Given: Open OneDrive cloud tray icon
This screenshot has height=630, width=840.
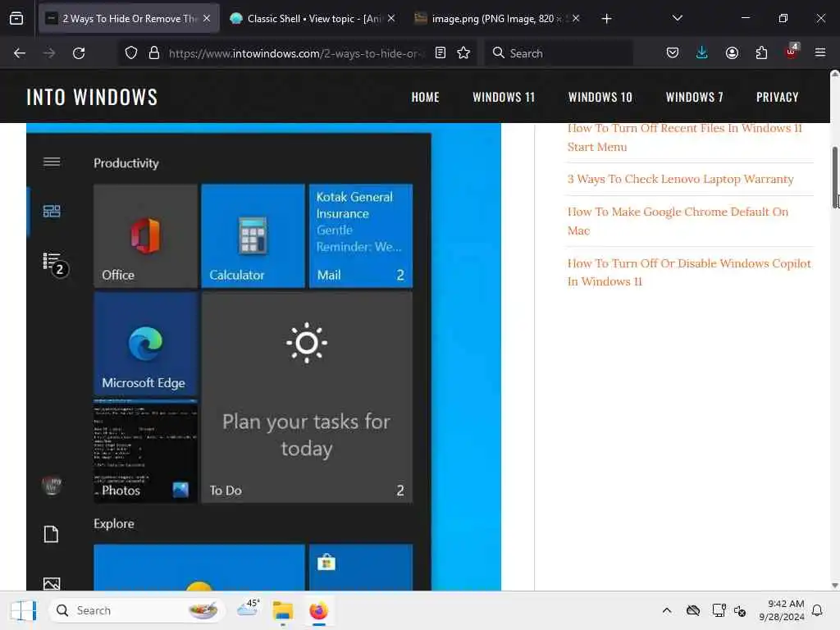Looking at the screenshot, I should (692, 610).
